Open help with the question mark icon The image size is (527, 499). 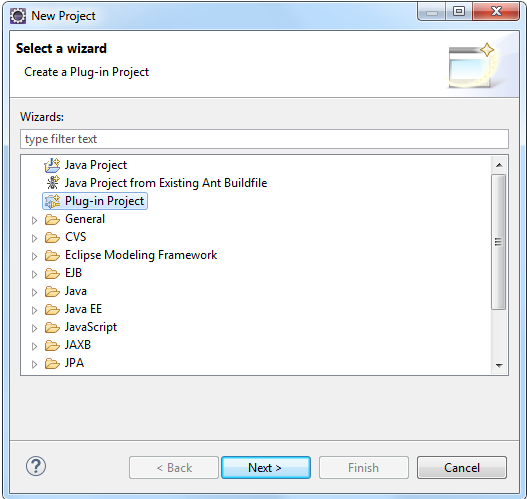(36, 466)
